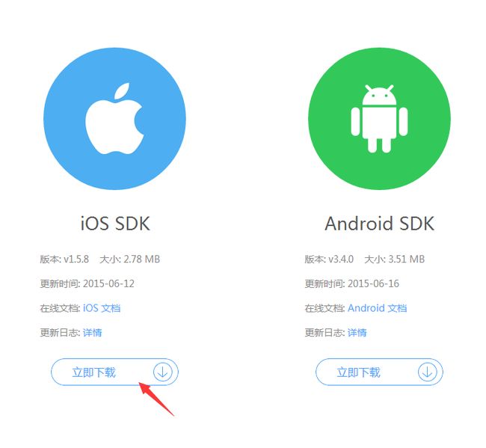Click the Android update date 2015-06-16
Screen dimensions: 486x448
(x=373, y=283)
